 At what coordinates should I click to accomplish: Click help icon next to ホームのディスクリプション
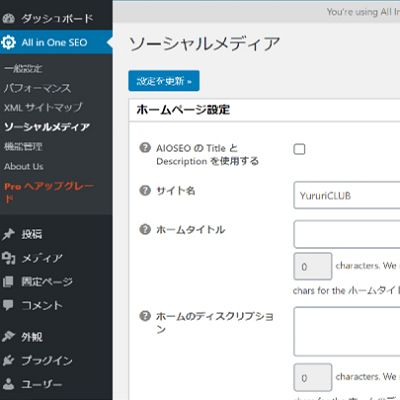(145, 316)
